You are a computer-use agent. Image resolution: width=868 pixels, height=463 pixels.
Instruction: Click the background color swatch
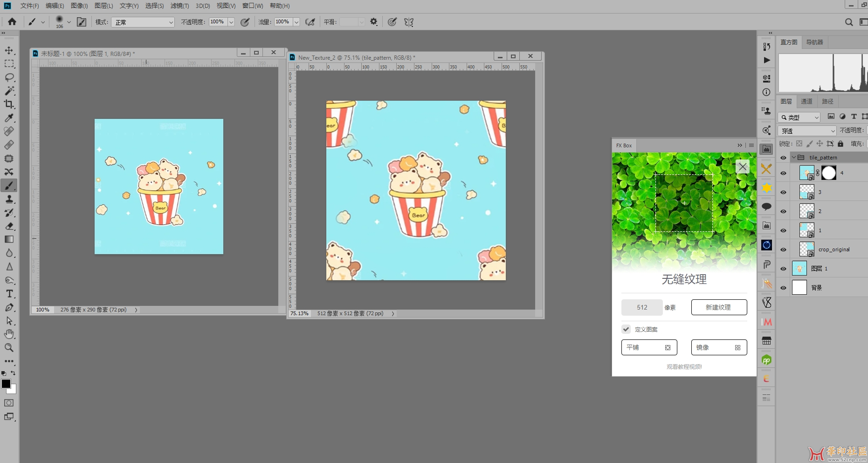coord(14,391)
